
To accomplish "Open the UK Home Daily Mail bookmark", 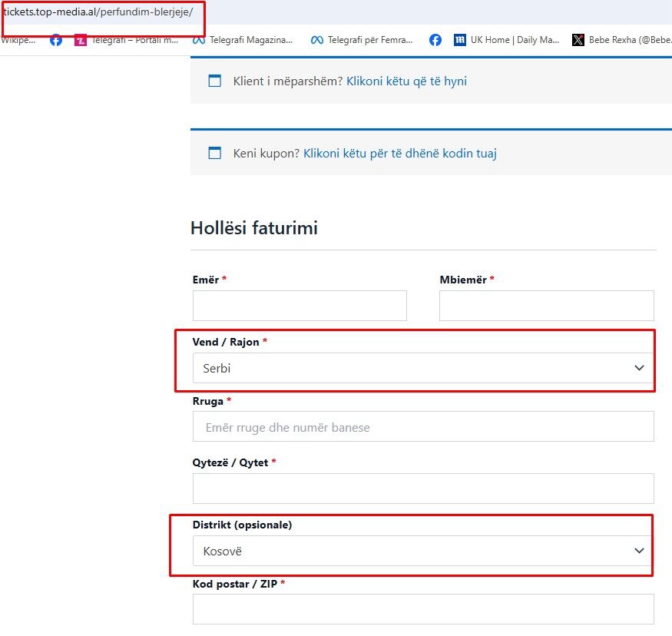I will [x=507, y=40].
